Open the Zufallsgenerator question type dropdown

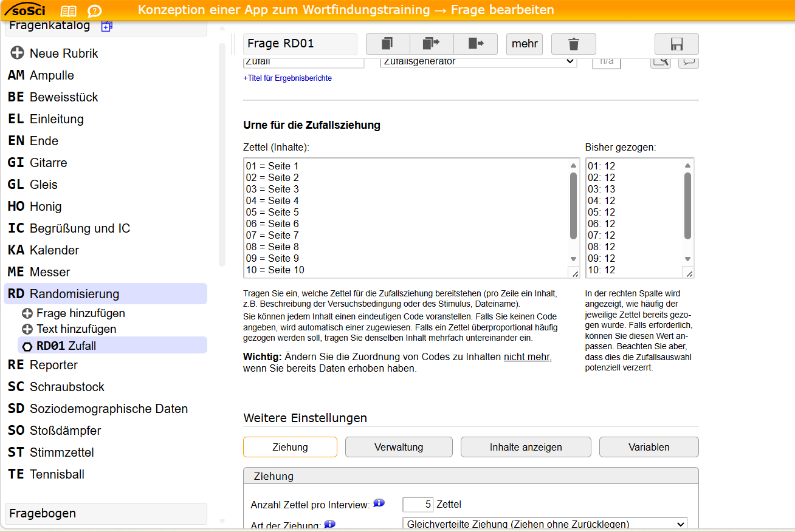point(478,61)
